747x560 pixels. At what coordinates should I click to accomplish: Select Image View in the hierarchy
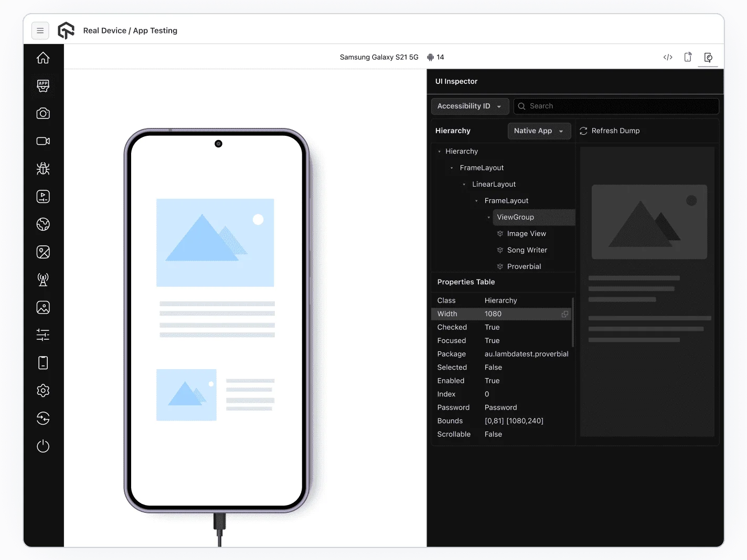(526, 233)
